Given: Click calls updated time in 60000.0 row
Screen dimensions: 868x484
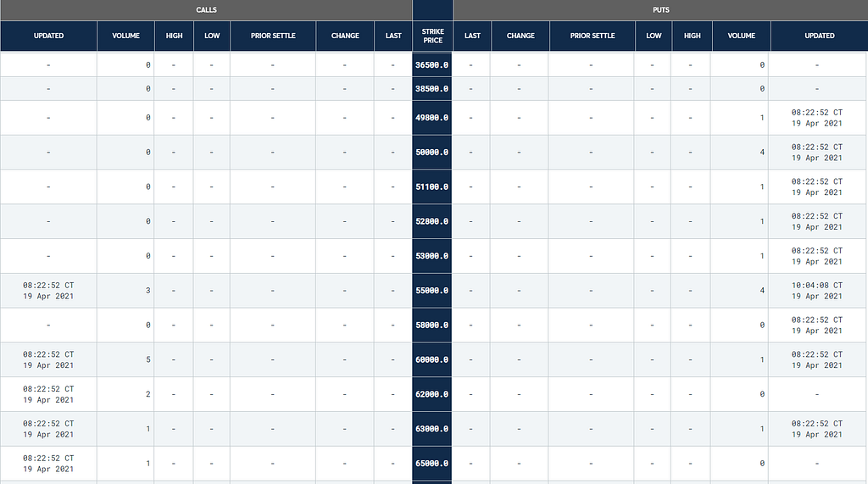Looking at the screenshot, I should click(x=48, y=360).
